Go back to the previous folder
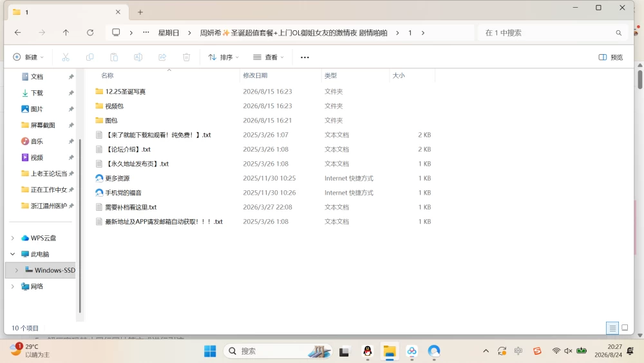Viewport: 644px width, 363px height. click(17, 32)
